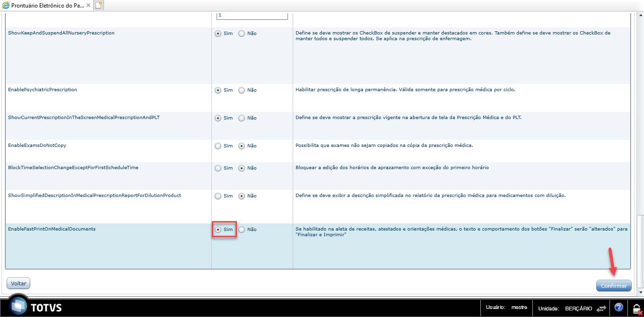Image resolution: width=644 pixels, height=317 pixels.
Task: Click the ShowCurrentPrescriptionInTheScreenMedicalPrescriptionAndPLT parameter name
Action: click(84, 117)
